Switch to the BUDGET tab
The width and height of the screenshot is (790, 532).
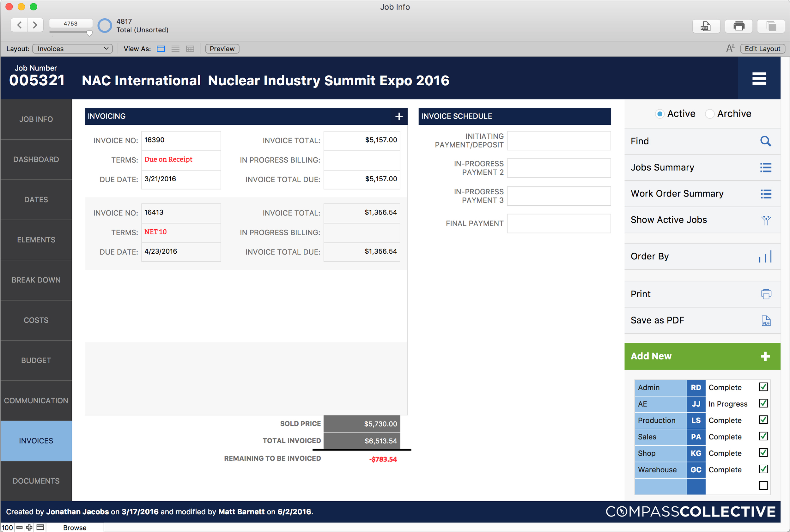point(36,361)
